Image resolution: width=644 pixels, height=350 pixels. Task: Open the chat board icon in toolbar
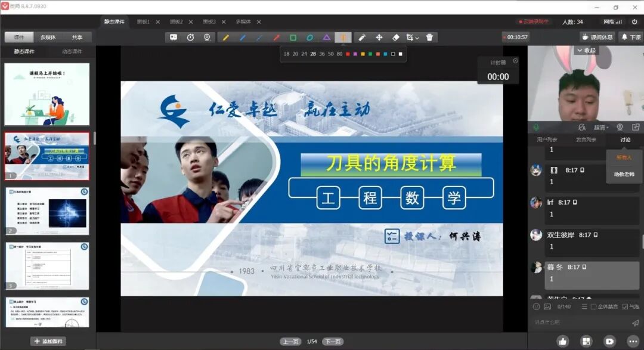pos(174,38)
